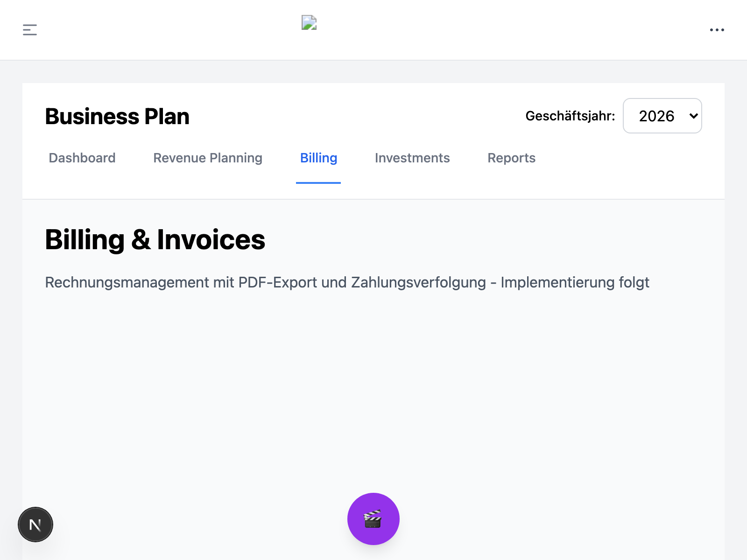The height and width of the screenshot is (560, 747).
Task: Click the Implementierung folgt text
Action: point(575,283)
